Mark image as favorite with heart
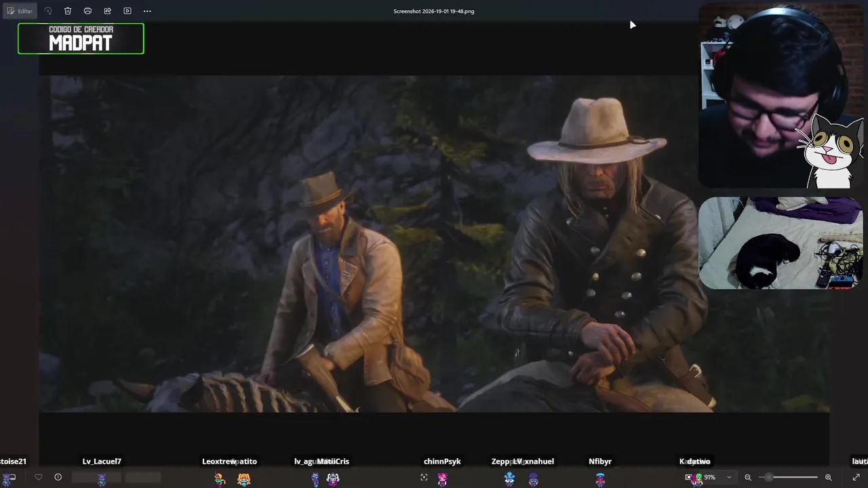The height and width of the screenshot is (488, 868). coord(39,477)
